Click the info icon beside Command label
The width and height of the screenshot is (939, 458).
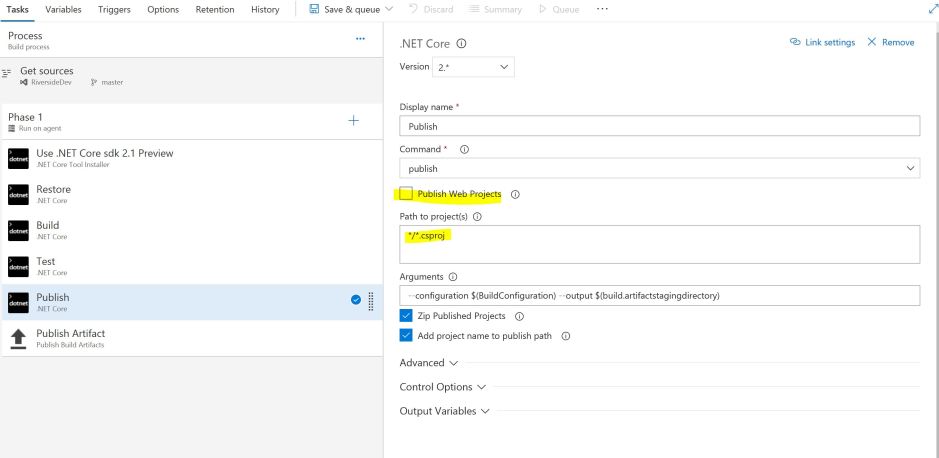pyautogui.click(x=464, y=149)
